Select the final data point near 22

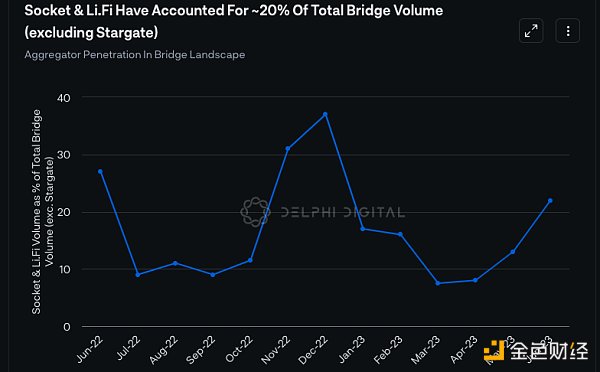coord(550,201)
